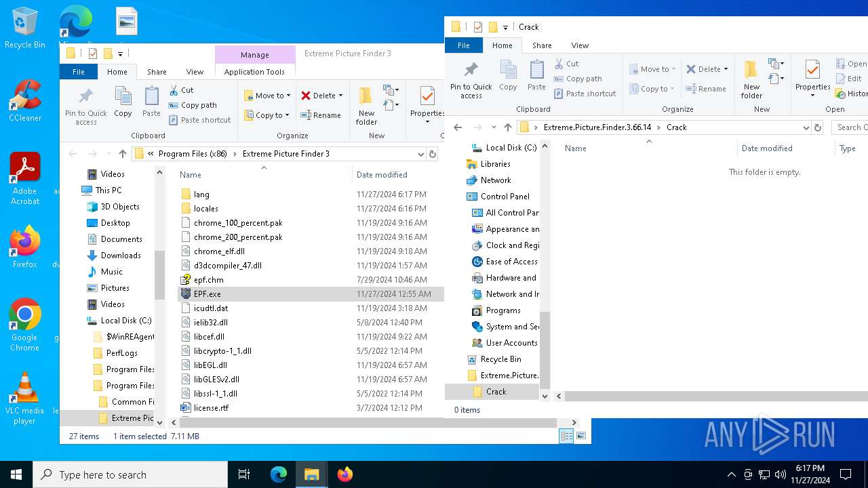The image size is (868, 488).
Task: Click Paste icon in Extreme Picture Finder window
Action: pos(151,102)
